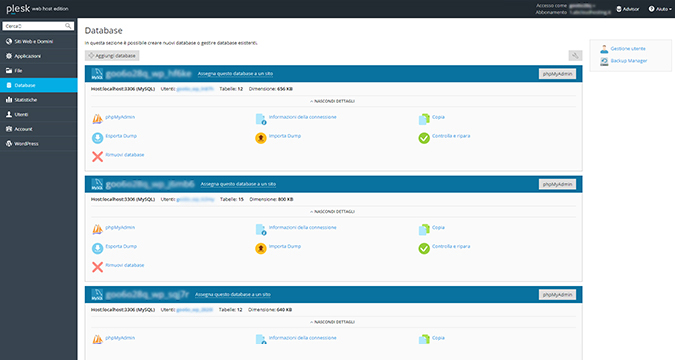Click second Assegna questo database a un sito
675x360 pixels.
[x=238, y=184]
